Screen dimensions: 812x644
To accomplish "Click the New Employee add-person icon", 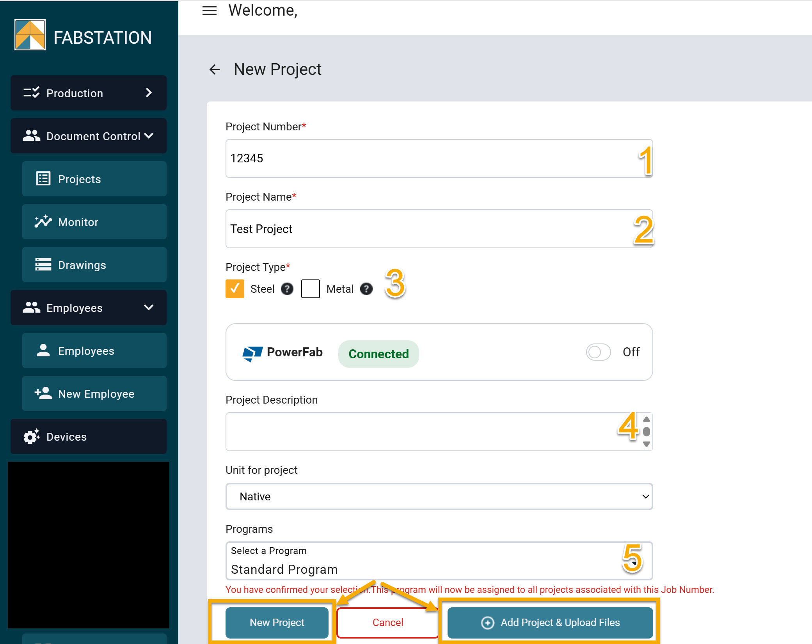I will [43, 393].
